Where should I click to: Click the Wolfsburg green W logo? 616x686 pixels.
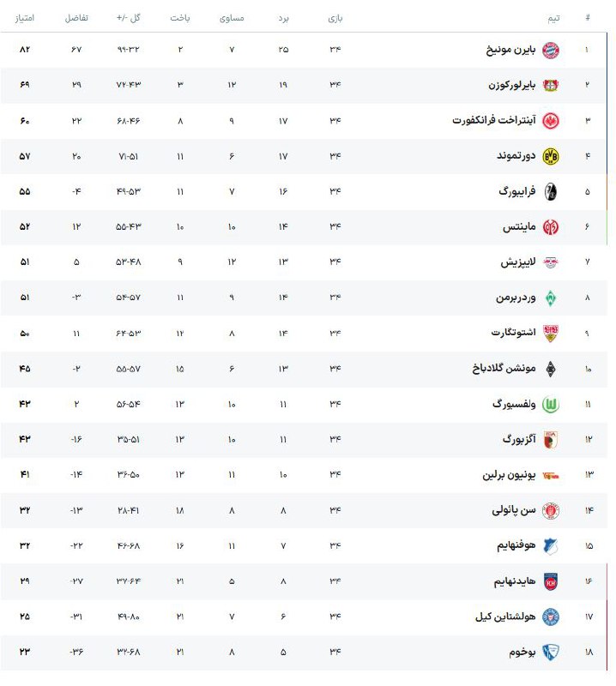551,404
